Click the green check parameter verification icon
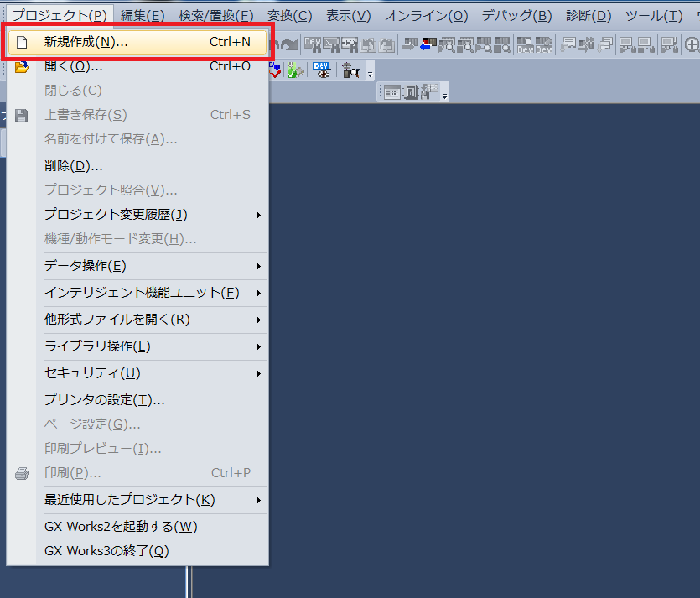700x598 pixels. 296,70
